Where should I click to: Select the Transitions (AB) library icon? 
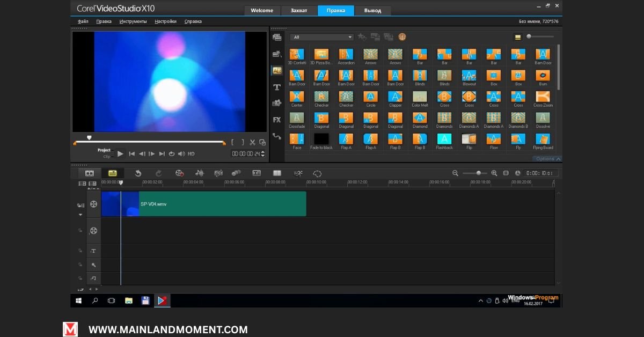click(x=277, y=70)
